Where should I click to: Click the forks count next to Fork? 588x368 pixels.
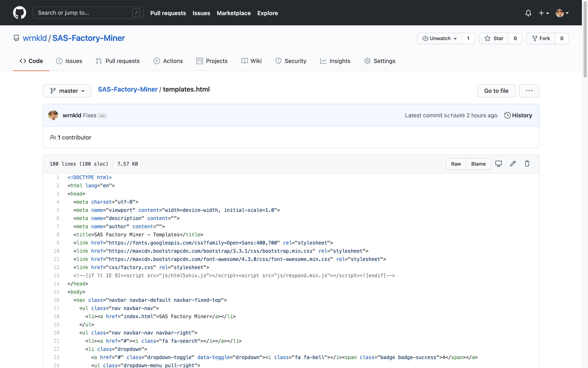pos(562,38)
